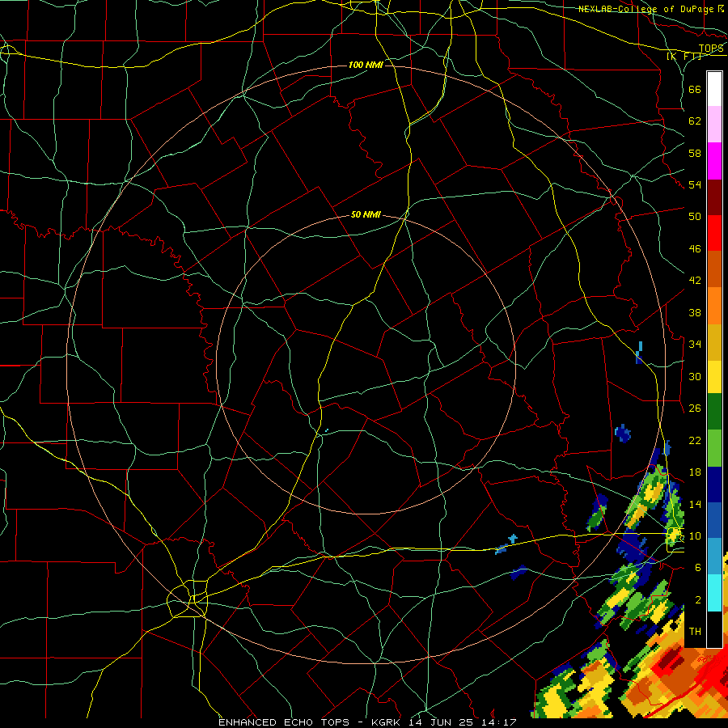Screen dimensions: 728x728
Task: Click the NEXLAB-College of DuPage credit text
Action: [645, 9]
